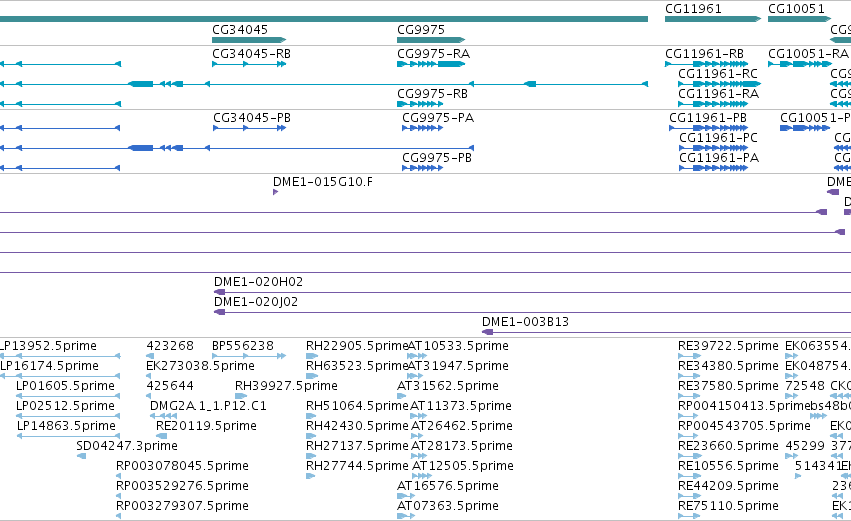Open EST label RE20119.5prime
Image resolution: width=851 pixels, height=521 pixels.
(206, 426)
